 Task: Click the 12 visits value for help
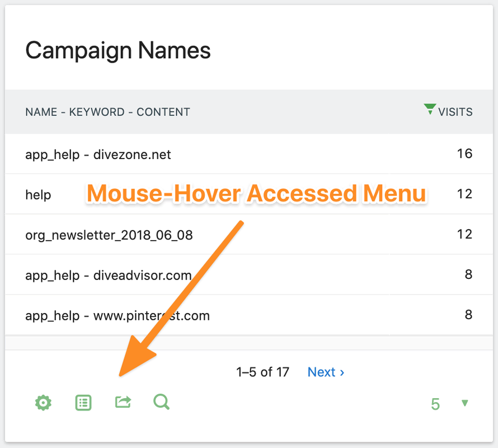pyautogui.click(x=464, y=194)
